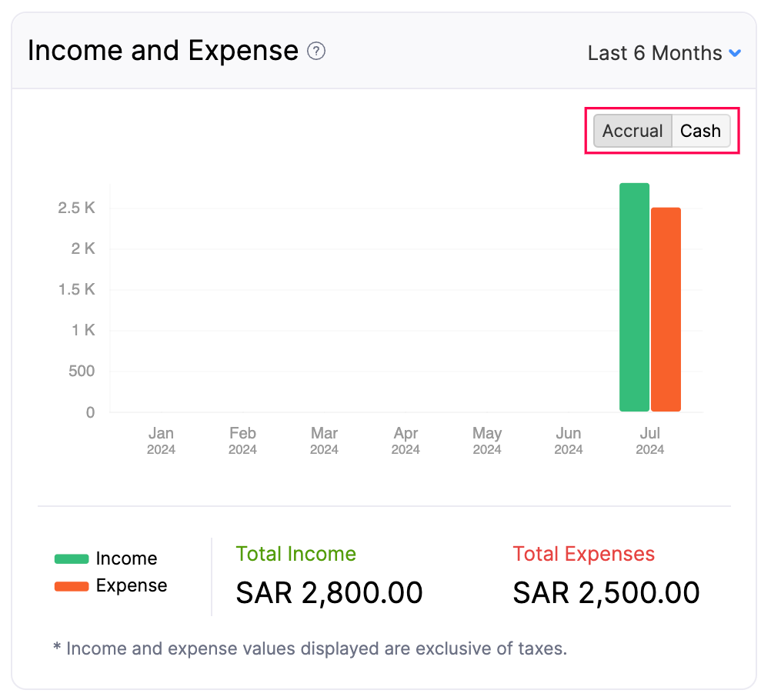This screenshot has width=771, height=700.
Task: Open the Last 6 Months date range dropdown
Action: 664,53
